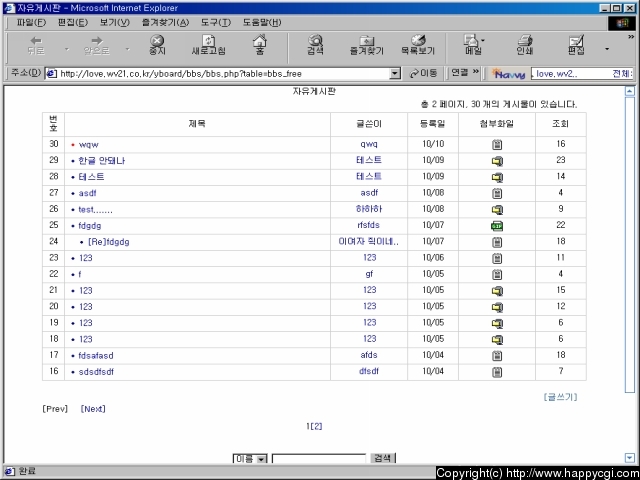Open post titled 한글 안돼나
Image resolution: width=640 pixels, height=480 pixels.
[102, 161]
